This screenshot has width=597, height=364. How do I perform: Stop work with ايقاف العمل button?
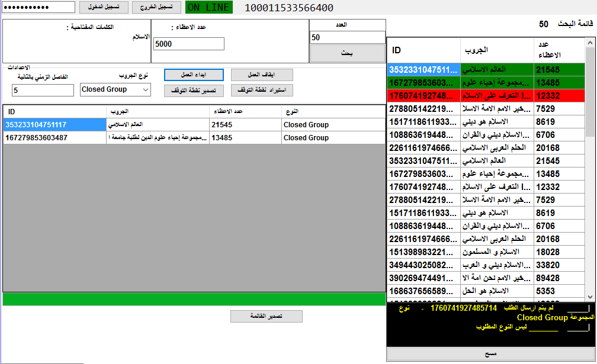pos(261,75)
